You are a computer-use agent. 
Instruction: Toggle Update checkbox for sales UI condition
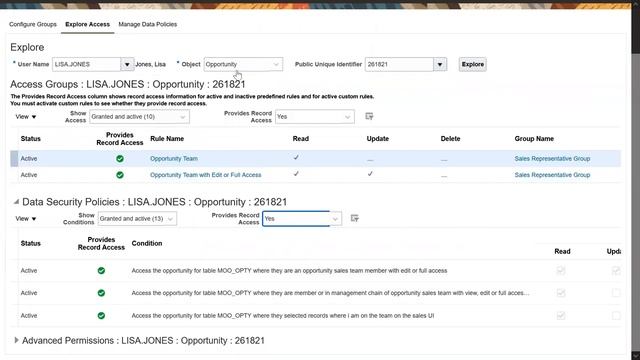click(x=616, y=315)
